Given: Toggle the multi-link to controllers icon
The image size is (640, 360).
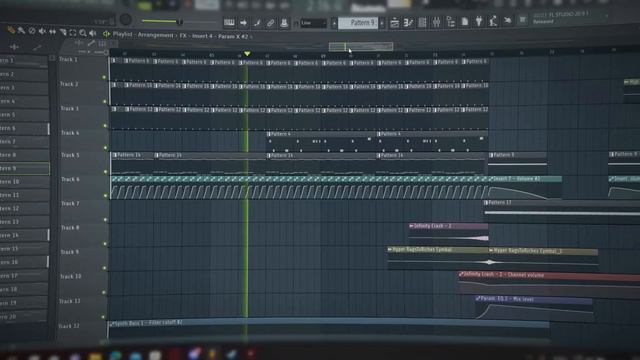Looking at the screenshot, I should (271, 23).
